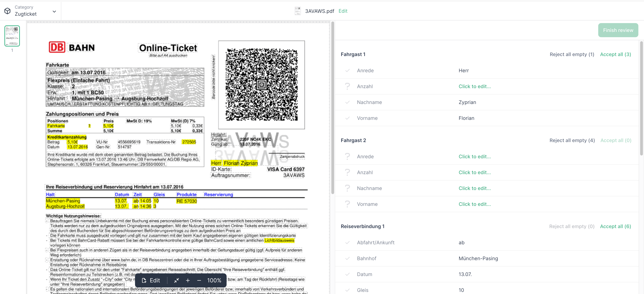The image size is (644, 294).
Task: Edit the empty Vorname field of Fahrgast 2
Action: 474,204
